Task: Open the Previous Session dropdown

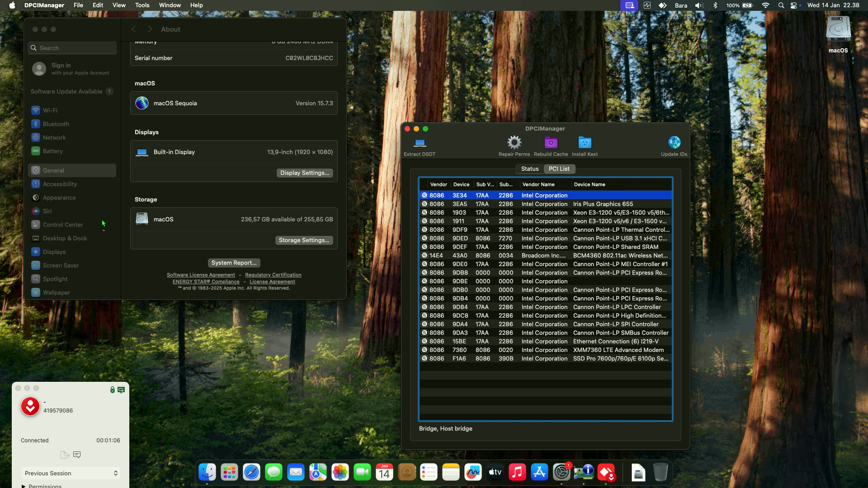Action: [71, 473]
